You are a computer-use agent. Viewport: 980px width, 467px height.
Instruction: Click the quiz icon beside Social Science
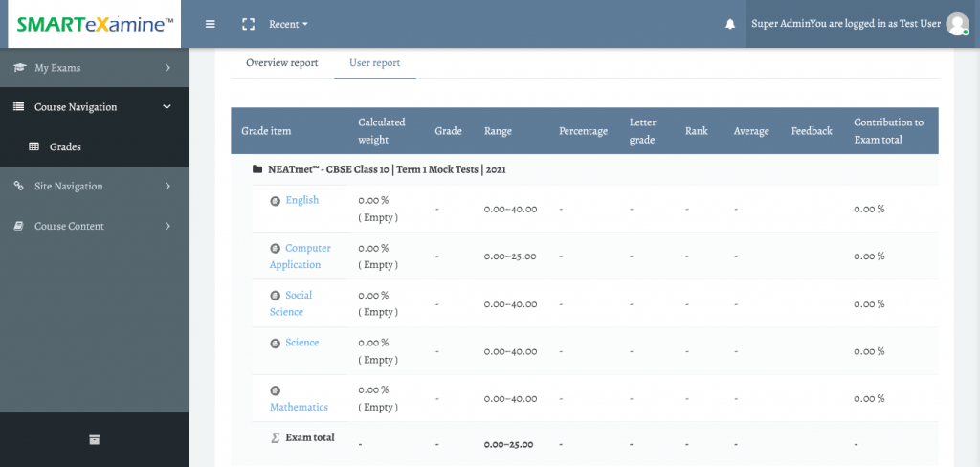click(275, 296)
